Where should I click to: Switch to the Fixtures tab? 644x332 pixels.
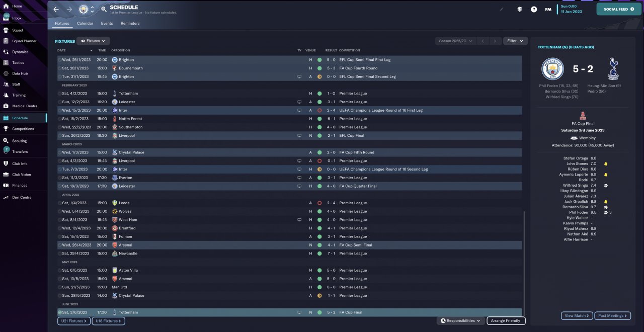[62, 24]
